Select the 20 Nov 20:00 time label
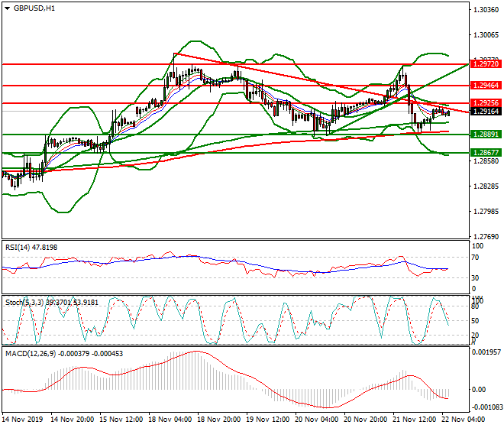Image resolution: width=504 pixels, height=428 pixels. pyautogui.click(x=366, y=420)
